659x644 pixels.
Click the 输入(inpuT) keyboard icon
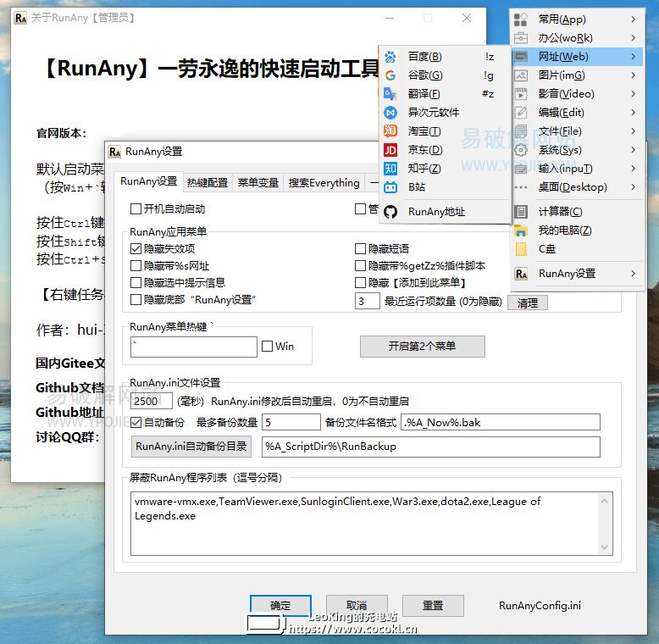click(x=521, y=169)
